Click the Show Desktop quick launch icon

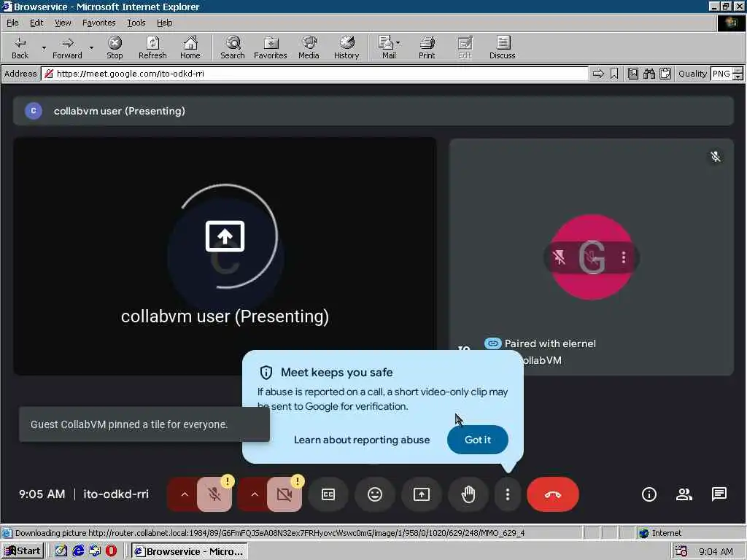coord(61,551)
